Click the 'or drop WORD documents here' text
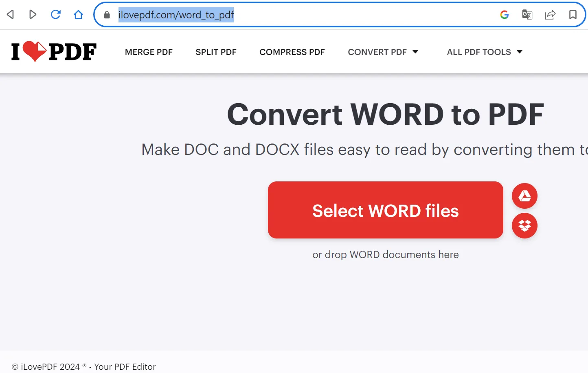Viewport: 588px width, 373px height. pyautogui.click(x=386, y=255)
